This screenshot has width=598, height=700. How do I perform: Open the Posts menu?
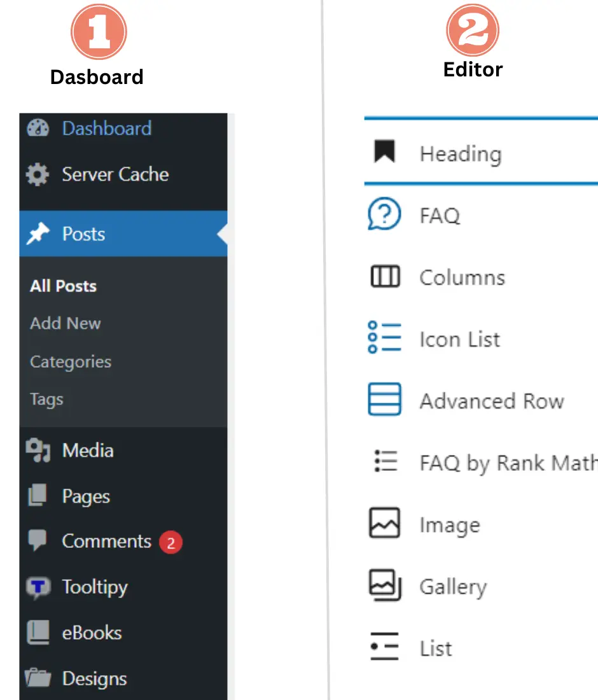coord(83,234)
